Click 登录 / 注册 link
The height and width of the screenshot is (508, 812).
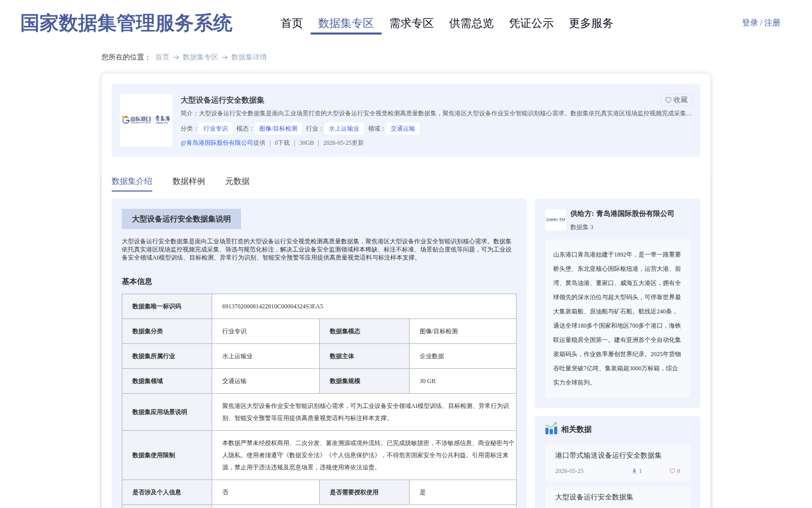click(x=761, y=23)
